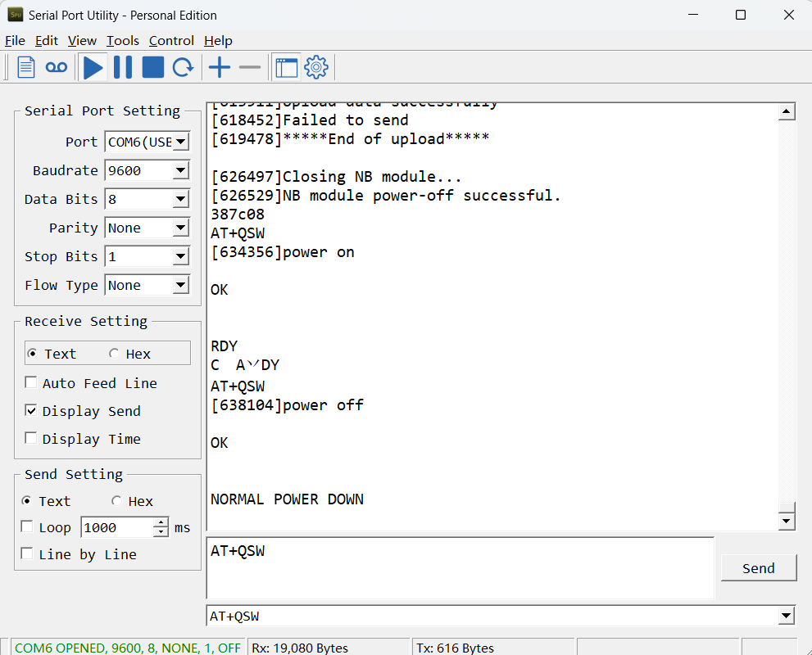Start the serial port with Play icon
812x655 pixels.
[x=93, y=67]
